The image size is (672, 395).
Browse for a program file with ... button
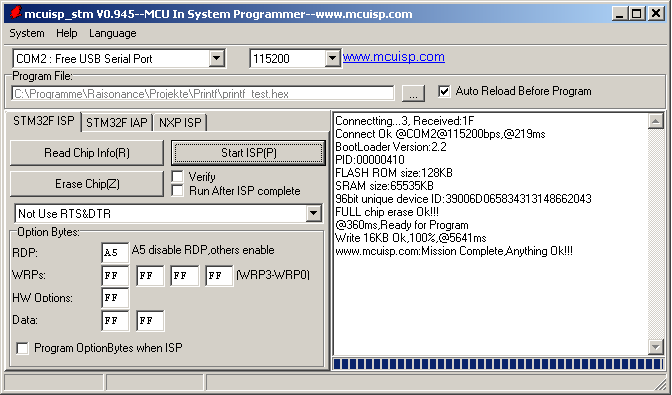[x=413, y=93]
